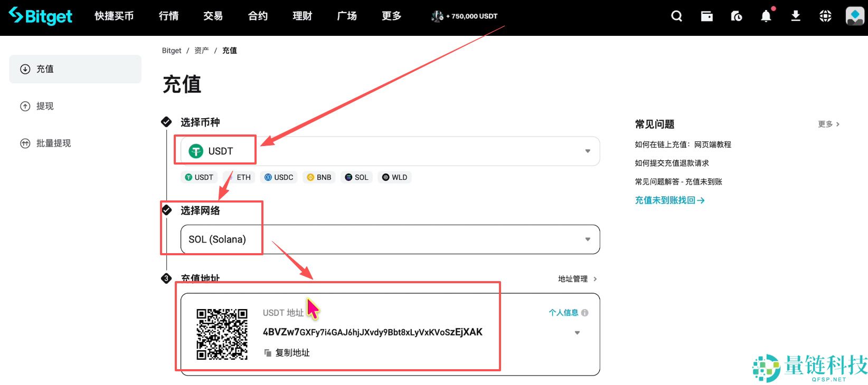Open the user avatar menu
The height and width of the screenshot is (385, 868).
click(x=855, y=16)
